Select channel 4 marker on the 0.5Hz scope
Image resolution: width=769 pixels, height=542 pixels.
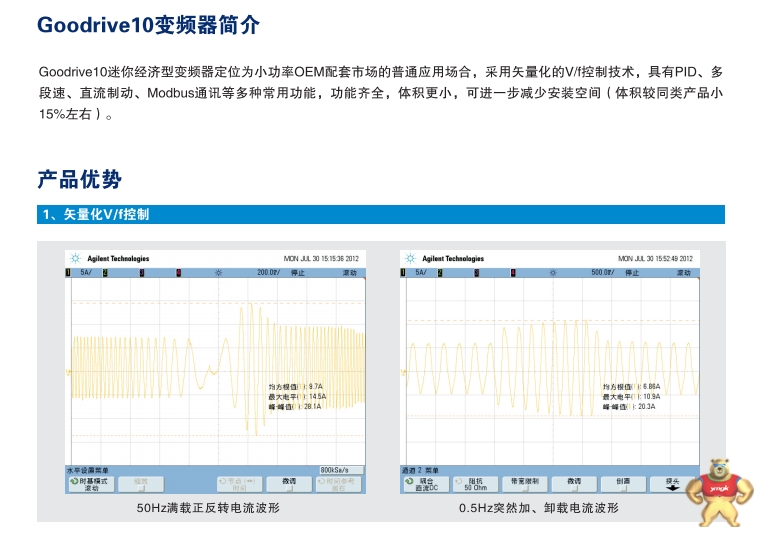513,272
